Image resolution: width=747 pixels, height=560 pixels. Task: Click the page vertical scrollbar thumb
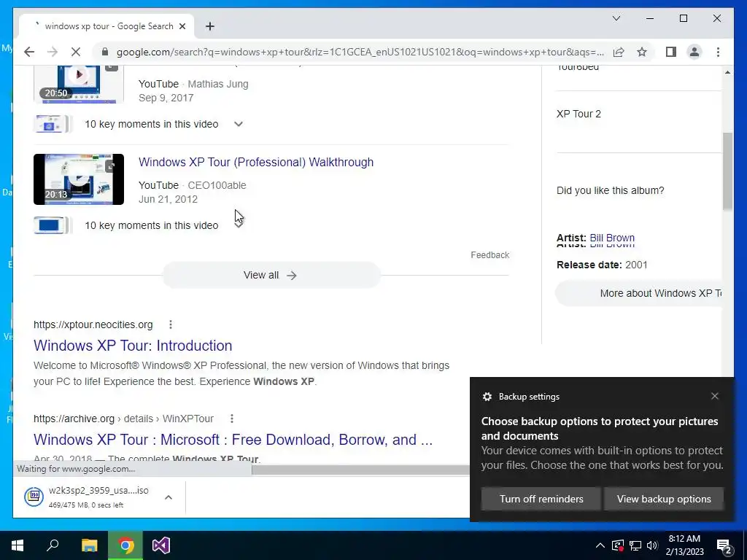click(727, 171)
